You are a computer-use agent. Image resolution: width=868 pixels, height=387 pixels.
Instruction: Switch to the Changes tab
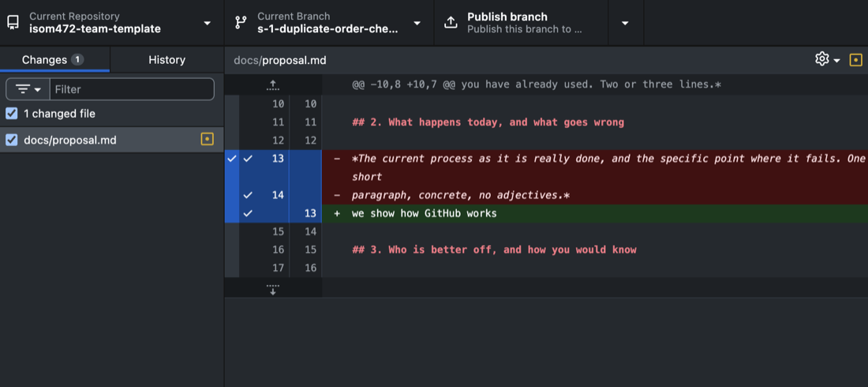tap(54, 60)
